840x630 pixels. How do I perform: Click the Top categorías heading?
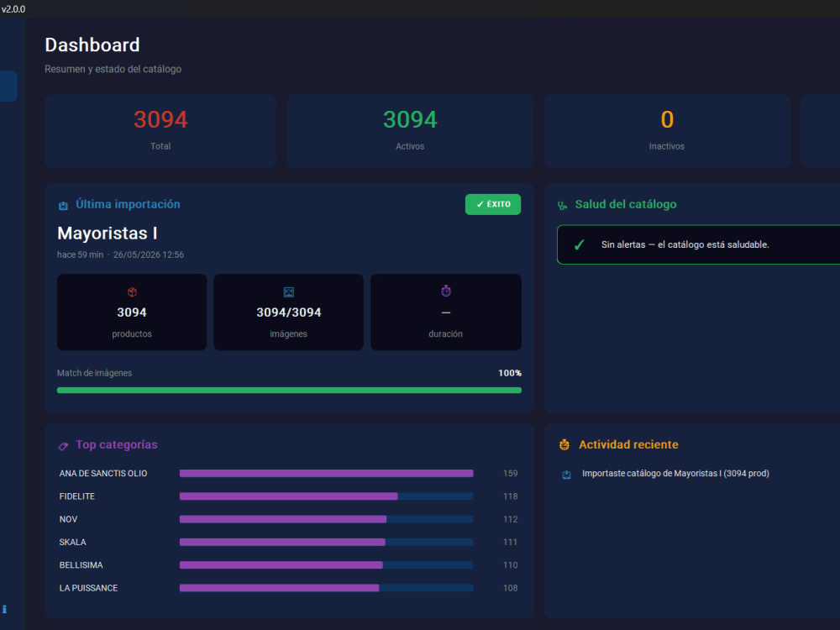[117, 444]
